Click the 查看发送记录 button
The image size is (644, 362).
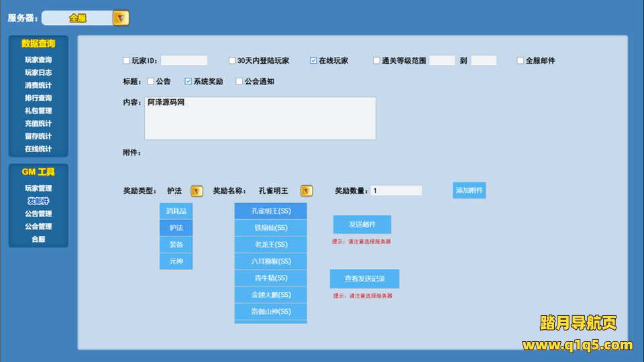click(364, 279)
